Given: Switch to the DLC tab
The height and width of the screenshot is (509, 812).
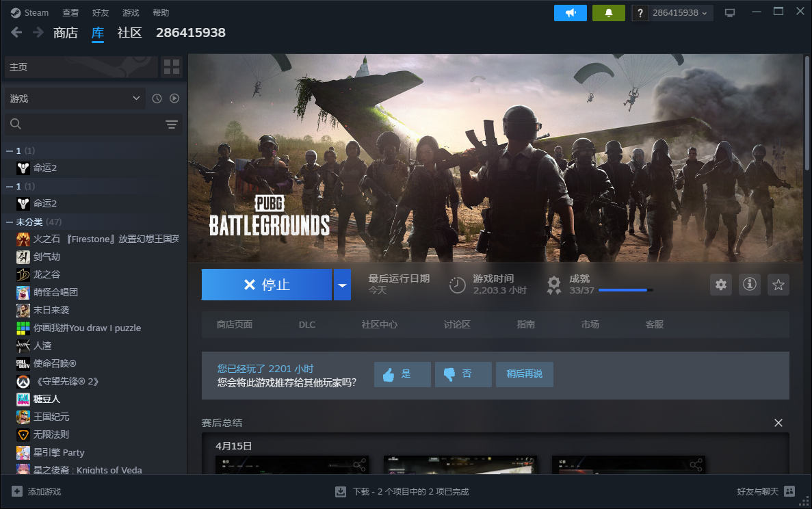Looking at the screenshot, I should point(306,324).
